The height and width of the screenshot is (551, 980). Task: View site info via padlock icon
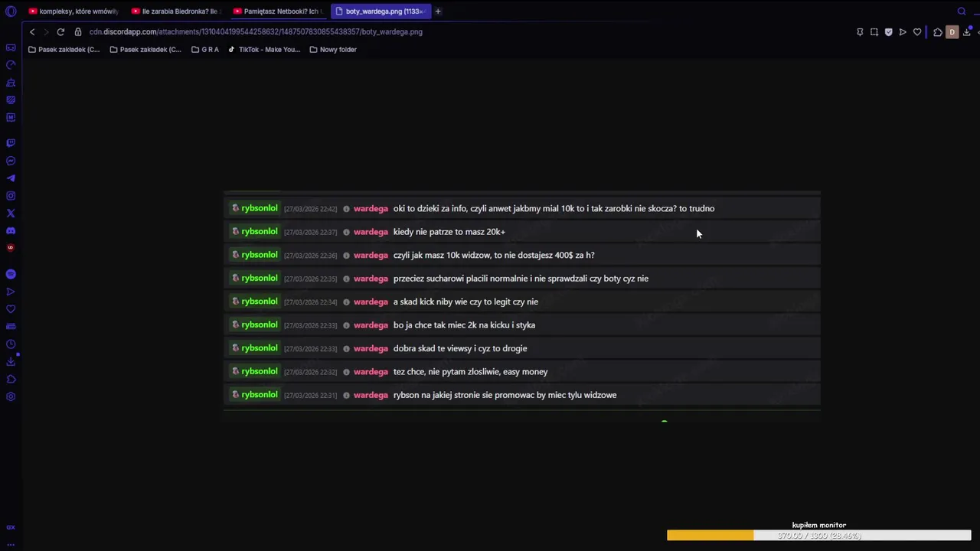78,32
